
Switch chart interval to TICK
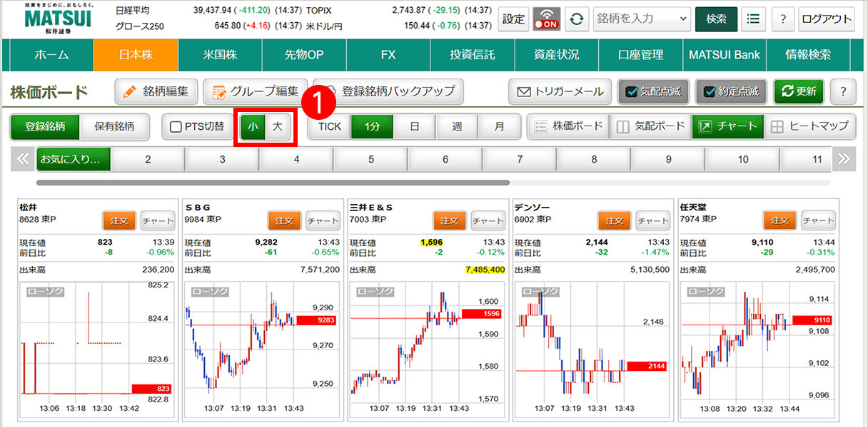tap(330, 126)
